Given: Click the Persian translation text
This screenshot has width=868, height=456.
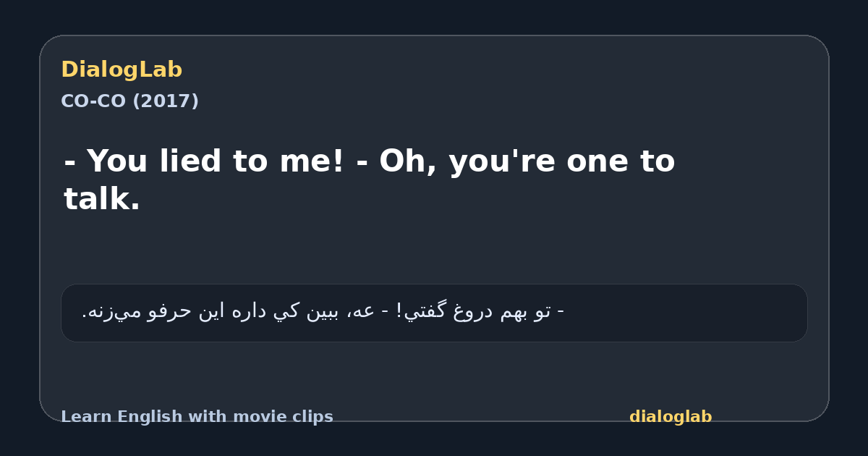Looking at the screenshot, I should click(323, 312).
